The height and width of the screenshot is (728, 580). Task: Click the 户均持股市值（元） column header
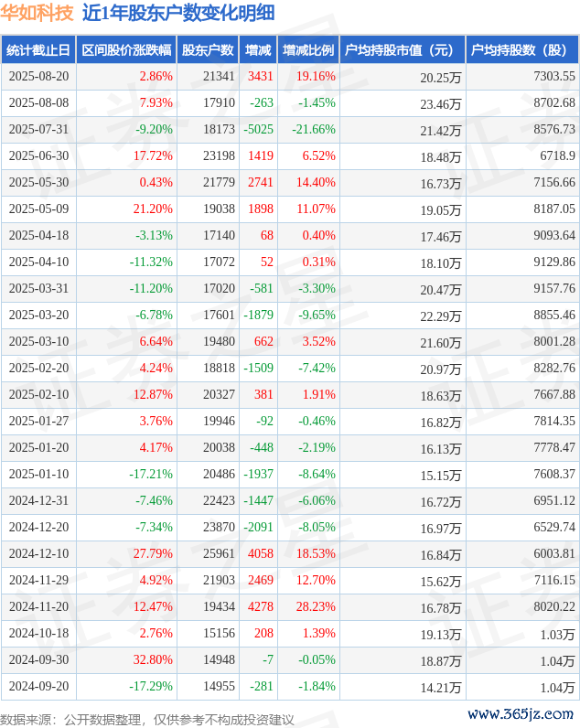(403, 49)
